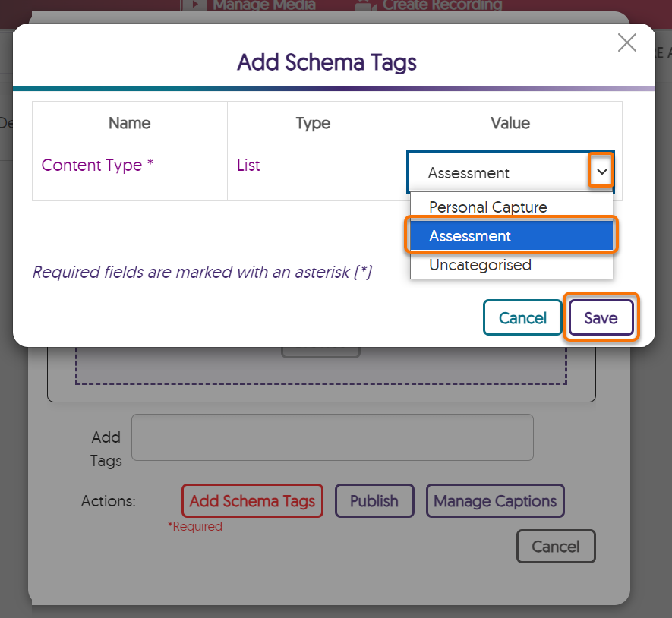Screen dimensions: 672x618
Task: Cancel the Add Schema Tags dialog
Action: [x=522, y=318]
